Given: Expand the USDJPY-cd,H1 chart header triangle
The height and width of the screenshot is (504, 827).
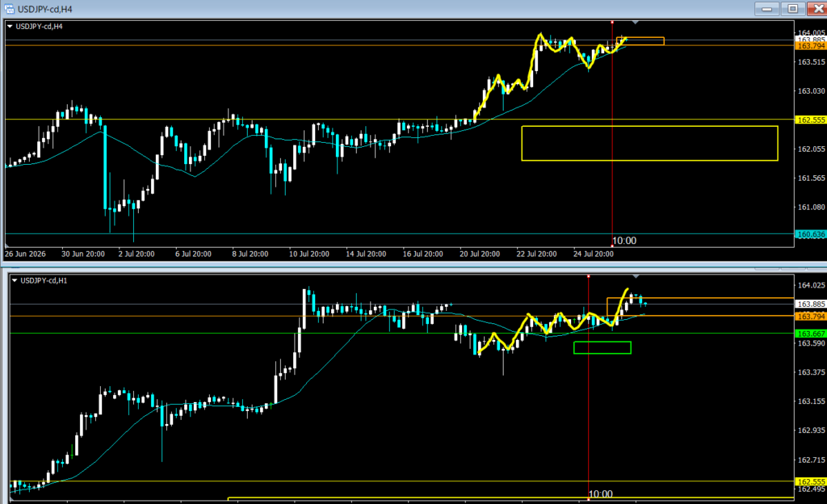Looking at the screenshot, I should [x=15, y=280].
